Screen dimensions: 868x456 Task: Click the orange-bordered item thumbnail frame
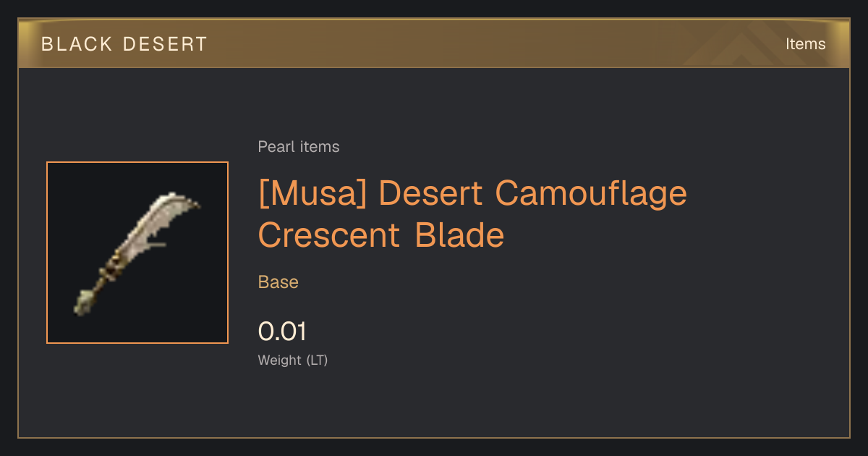137,253
